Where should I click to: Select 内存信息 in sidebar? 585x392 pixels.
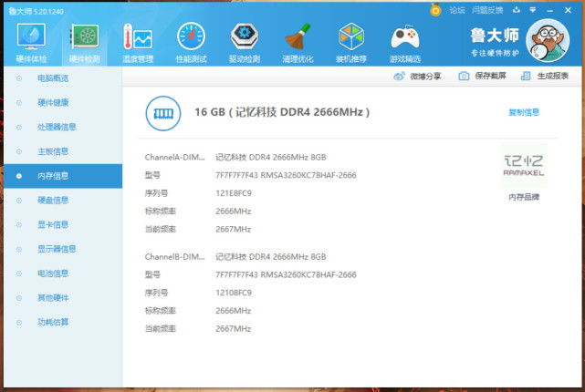coord(63,176)
